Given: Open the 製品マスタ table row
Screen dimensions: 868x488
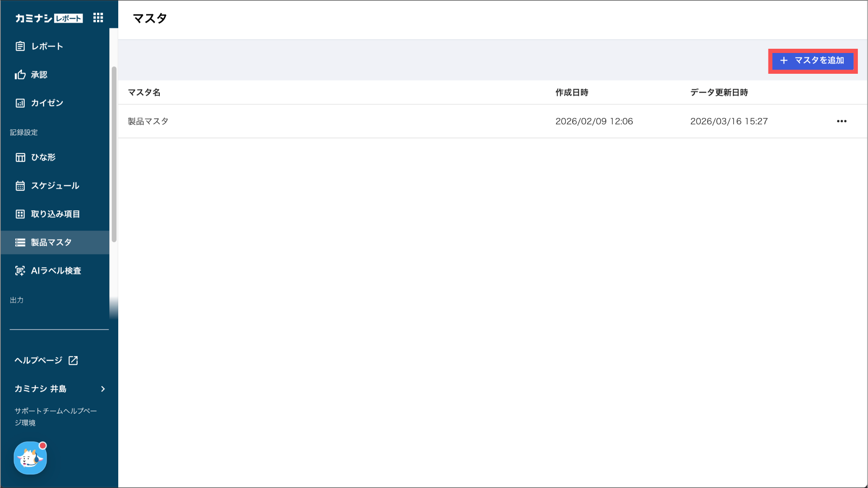Looking at the screenshot, I should (148, 121).
